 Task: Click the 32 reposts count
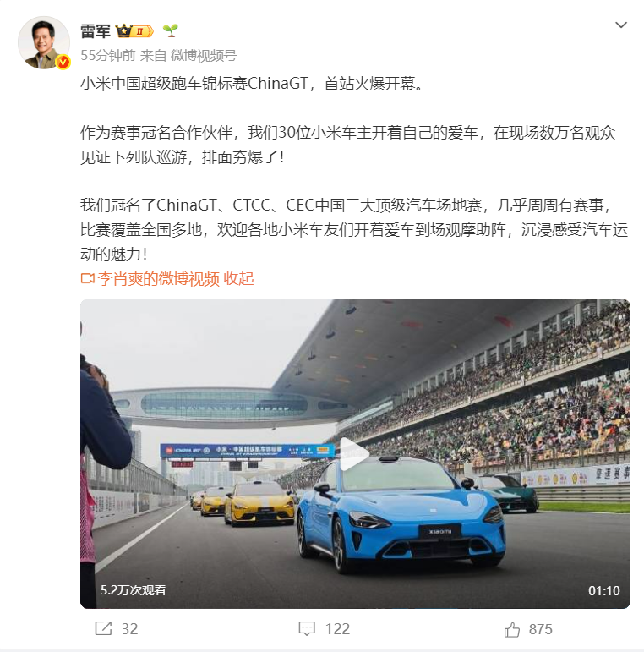(129, 629)
